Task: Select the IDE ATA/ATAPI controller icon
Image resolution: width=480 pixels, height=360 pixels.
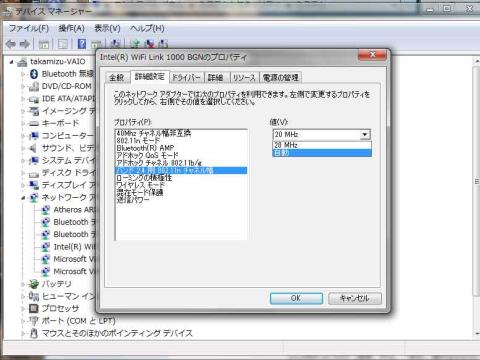Action: point(34,99)
